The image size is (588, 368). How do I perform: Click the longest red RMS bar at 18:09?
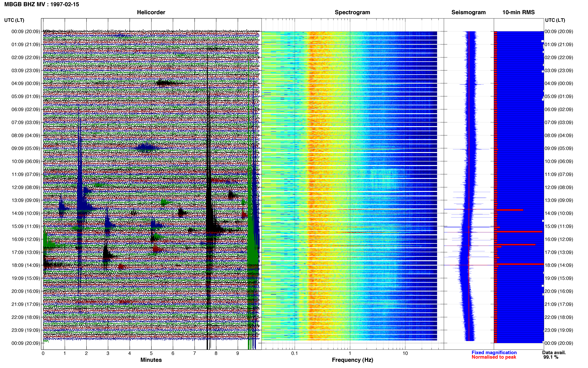point(519,264)
